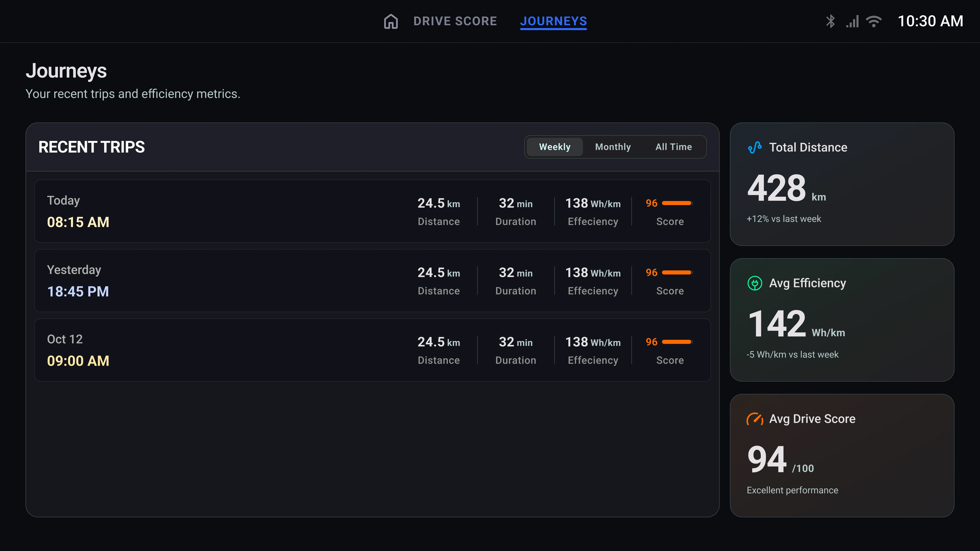Click Today's 24.5 km distance value
The image size is (980, 551).
click(x=439, y=203)
